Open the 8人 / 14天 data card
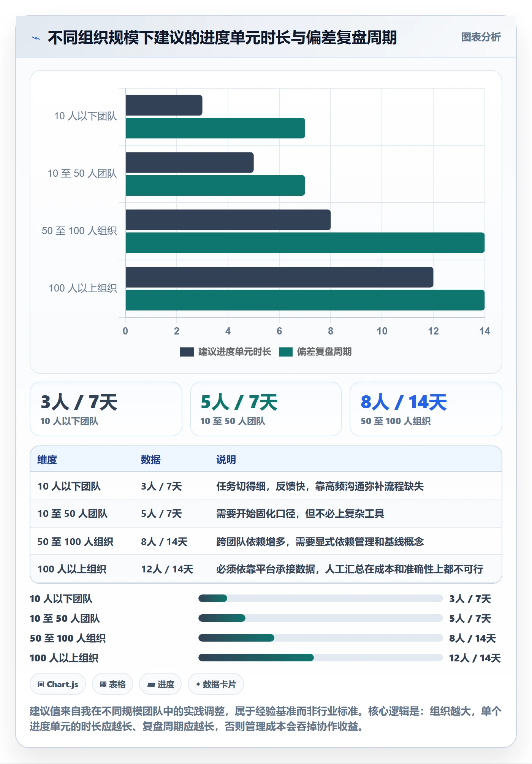The image size is (532, 764). click(x=426, y=409)
